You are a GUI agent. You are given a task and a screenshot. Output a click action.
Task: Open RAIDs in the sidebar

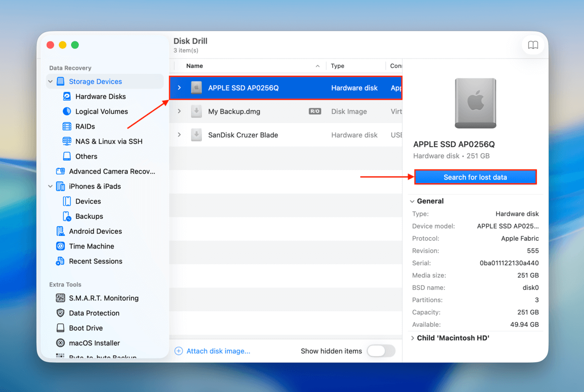[85, 126]
